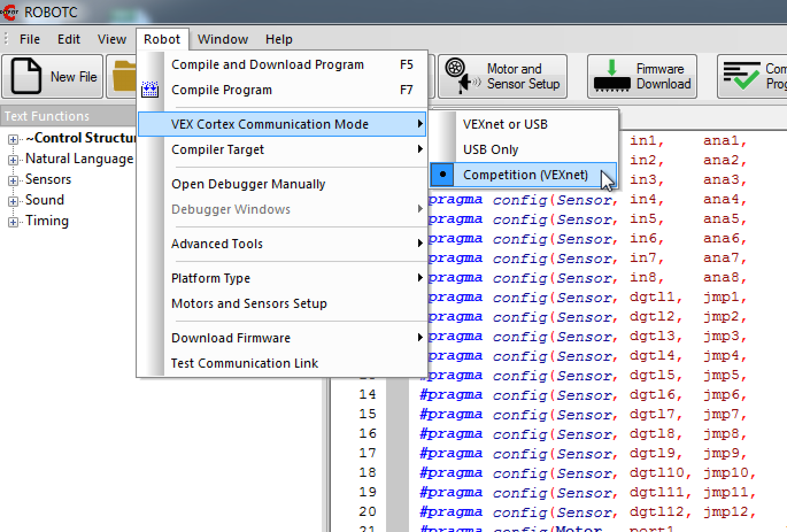Screen dimensions: 787x532
Task: Expand the Natural Language tree node
Action: pos(13,160)
